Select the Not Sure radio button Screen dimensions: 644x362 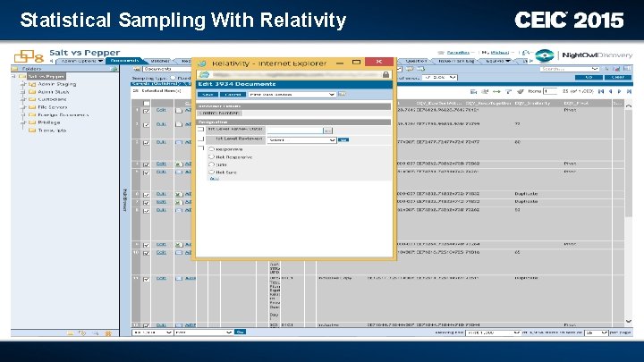point(211,172)
